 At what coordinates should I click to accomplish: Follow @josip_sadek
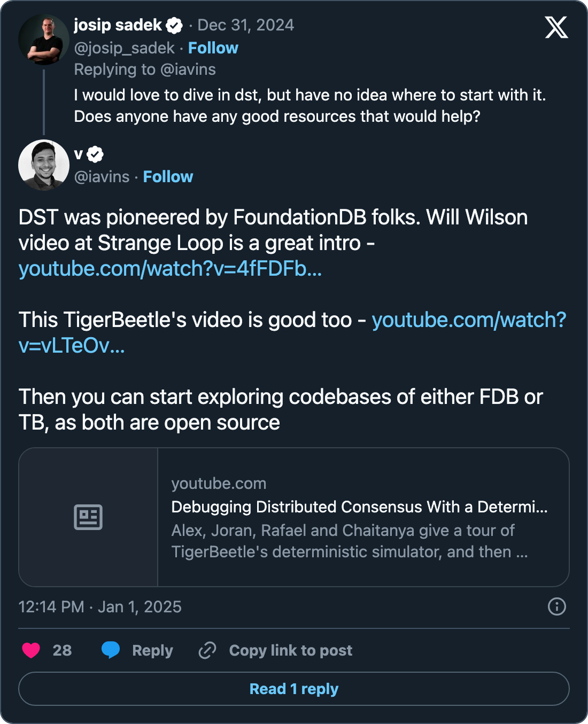click(213, 48)
